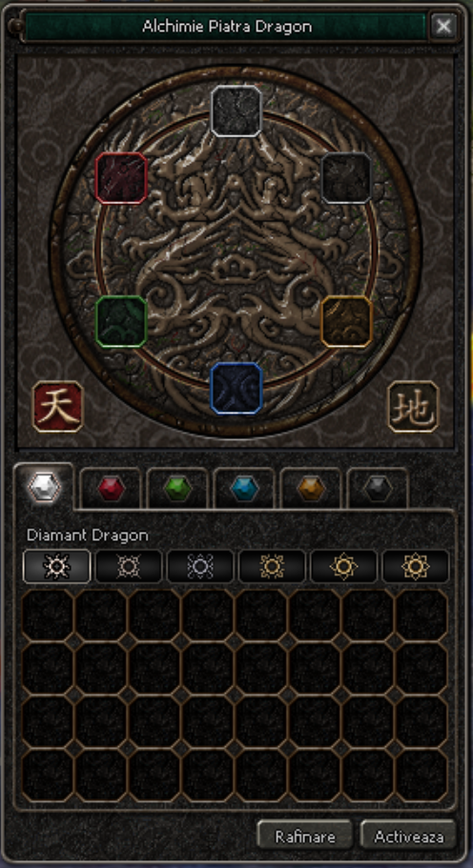Select the first Diamant Dragon grade button
The height and width of the screenshot is (868, 473).
click(56, 566)
